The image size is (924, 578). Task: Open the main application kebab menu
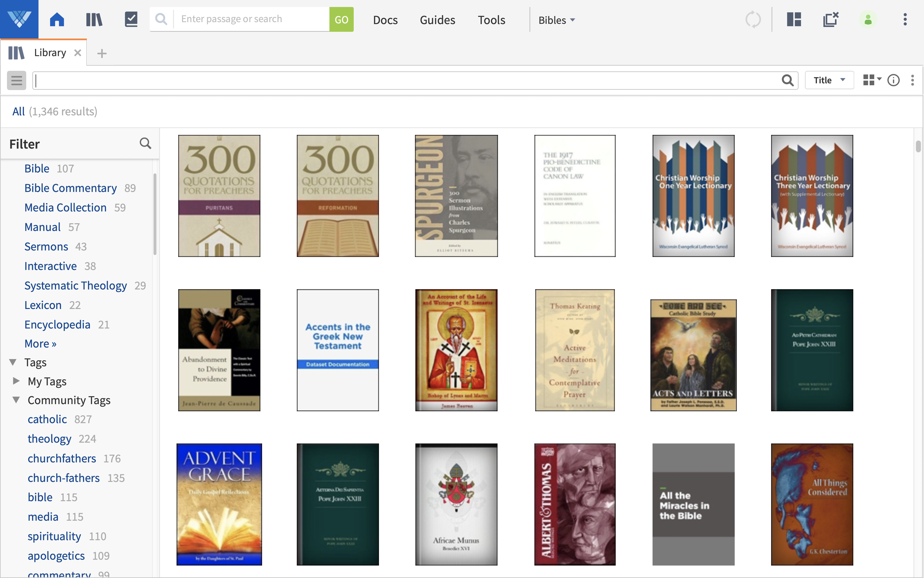(x=905, y=19)
